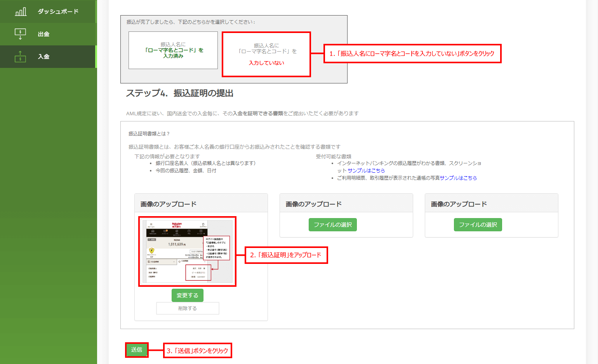
Task: Click ファイルの選択 in the middle upload panel
Action: pyautogui.click(x=332, y=224)
